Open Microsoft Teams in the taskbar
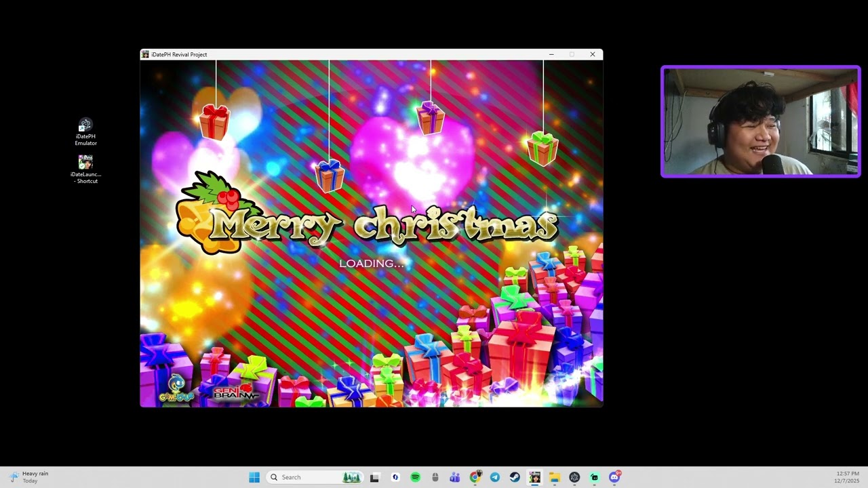 (455, 477)
